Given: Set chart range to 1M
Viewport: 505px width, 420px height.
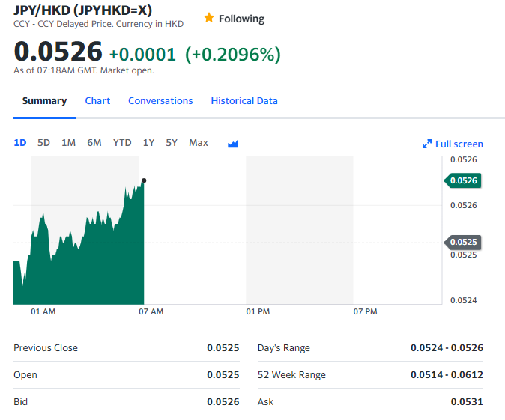Looking at the screenshot, I should 68,143.
